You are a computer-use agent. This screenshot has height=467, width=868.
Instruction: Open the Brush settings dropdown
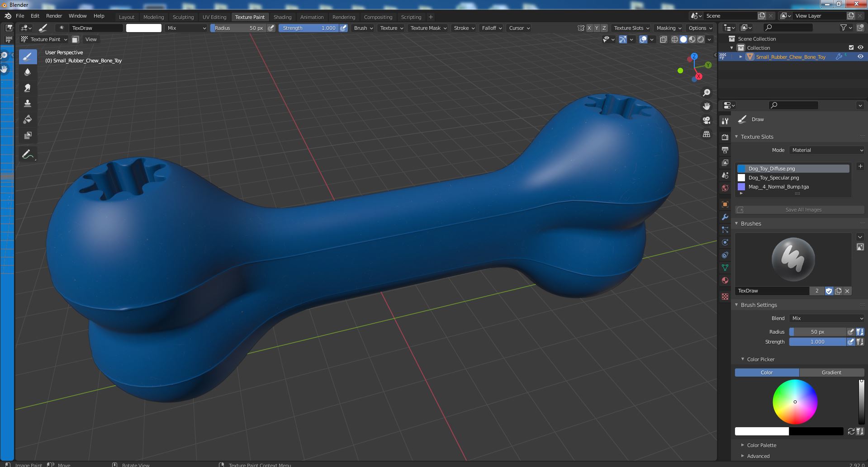coord(363,28)
